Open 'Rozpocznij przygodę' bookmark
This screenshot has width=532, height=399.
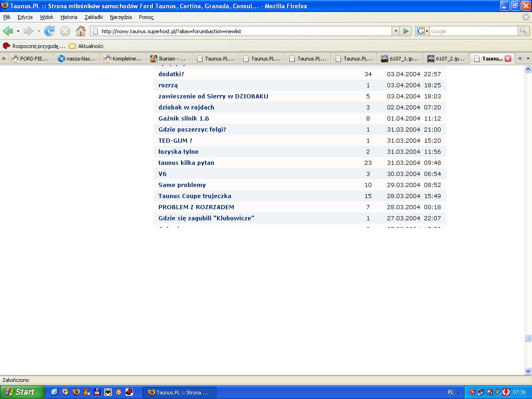click(34, 46)
